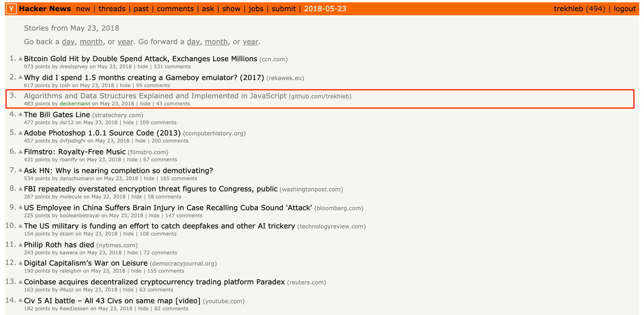The height and width of the screenshot is (315, 644).
Task: Upvote the Bitcoin Gold double spend story
Action: tap(20, 59)
